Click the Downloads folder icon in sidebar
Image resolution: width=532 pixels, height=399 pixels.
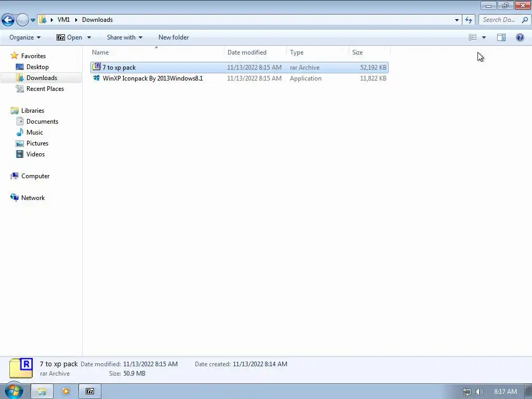[20, 78]
